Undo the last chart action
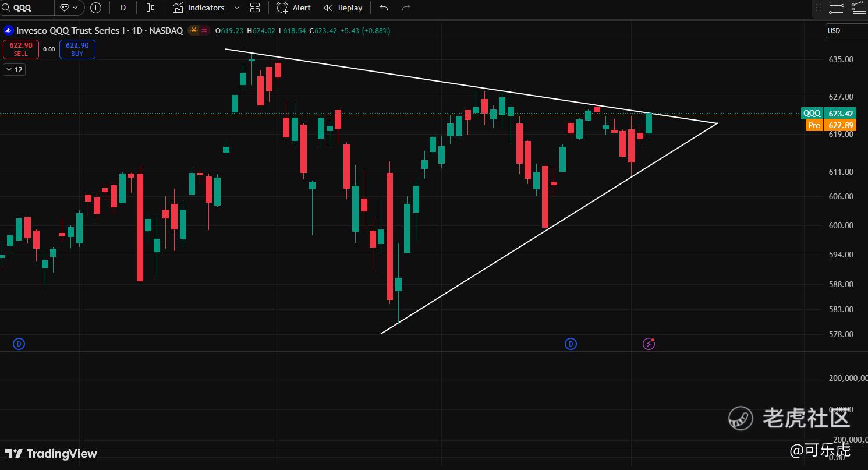 (x=384, y=8)
